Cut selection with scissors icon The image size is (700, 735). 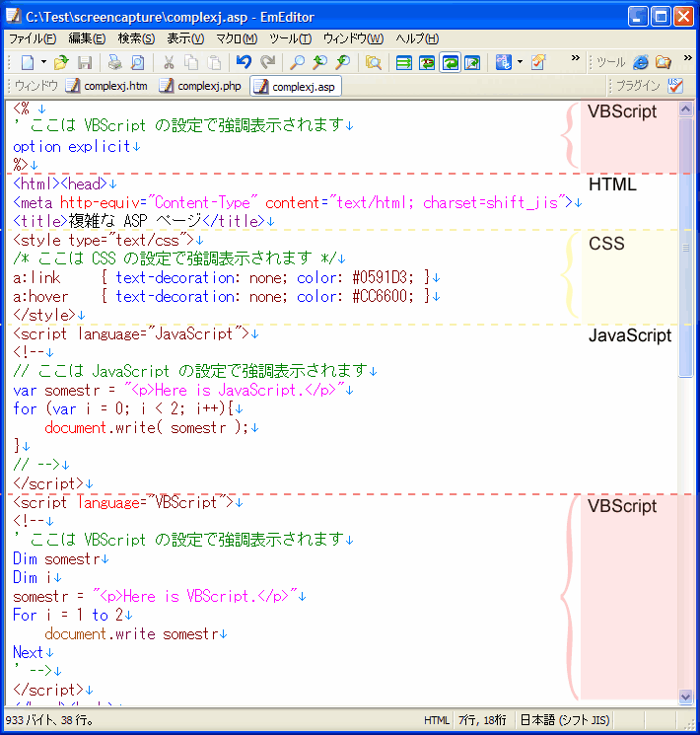pos(169,62)
